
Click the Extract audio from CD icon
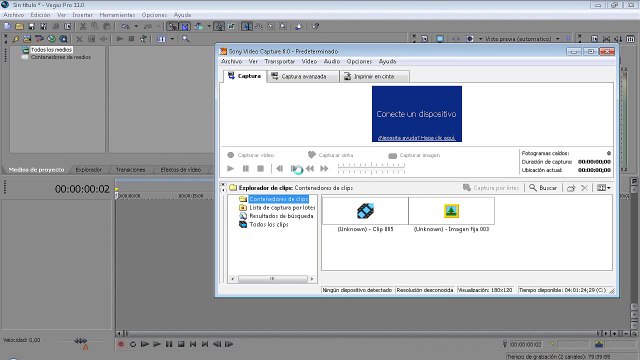point(51,39)
